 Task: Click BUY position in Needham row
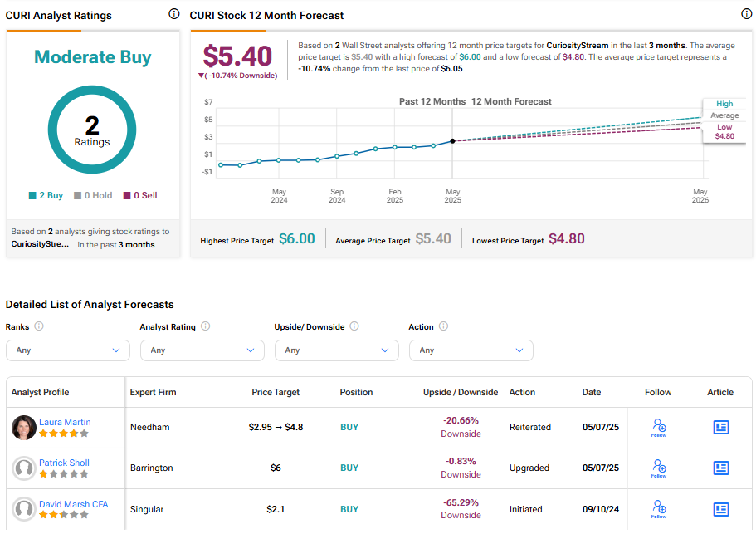[x=349, y=427]
